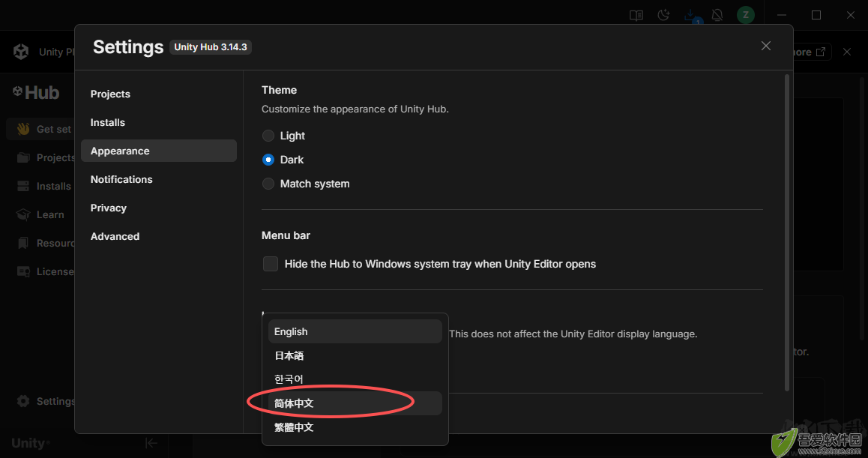Image resolution: width=868 pixels, height=458 pixels.
Task: Click the Projects folder icon in Hub sidebar
Action: tap(23, 158)
